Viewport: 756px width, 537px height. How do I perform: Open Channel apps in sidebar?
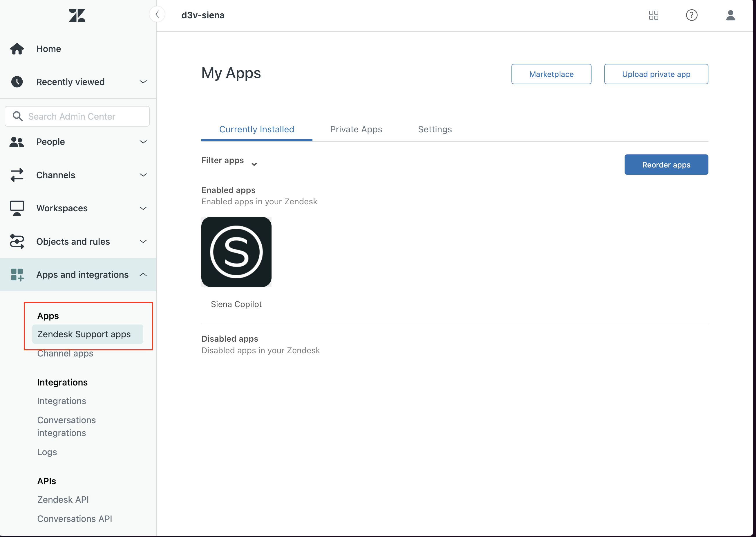65,354
